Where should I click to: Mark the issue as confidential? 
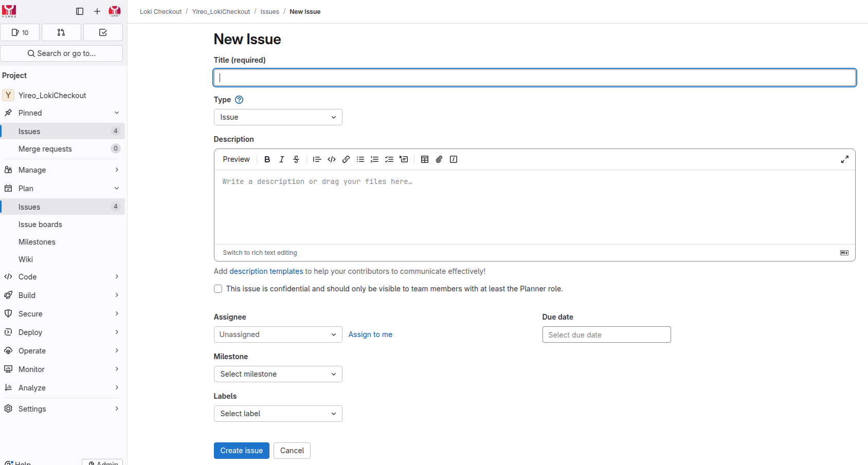pos(218,289)
